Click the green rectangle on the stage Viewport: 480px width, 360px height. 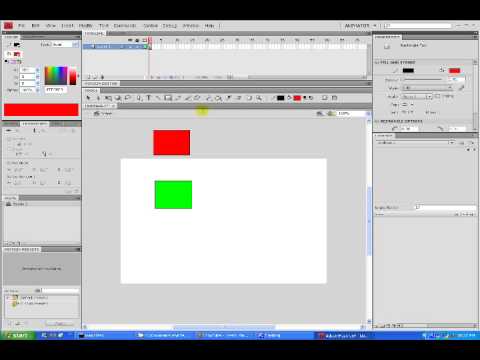pyautogui.click(x=173, y=195)
